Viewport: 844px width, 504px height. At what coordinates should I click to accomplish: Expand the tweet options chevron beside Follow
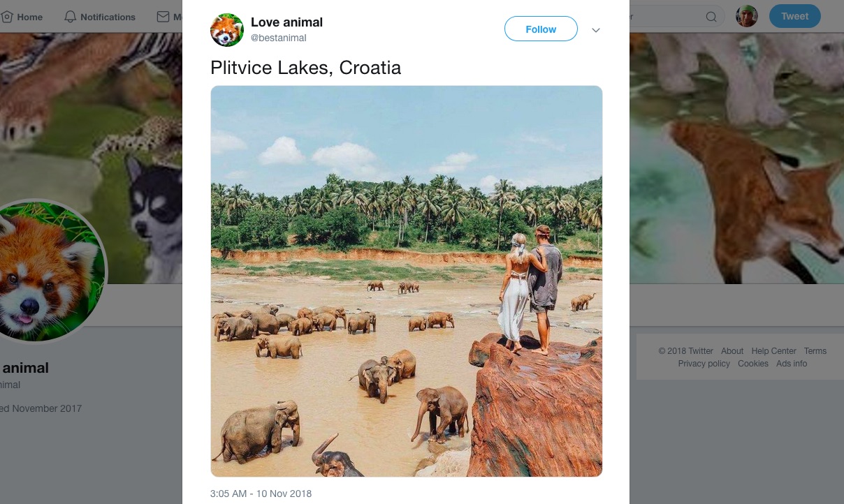(x=596, y=30)
